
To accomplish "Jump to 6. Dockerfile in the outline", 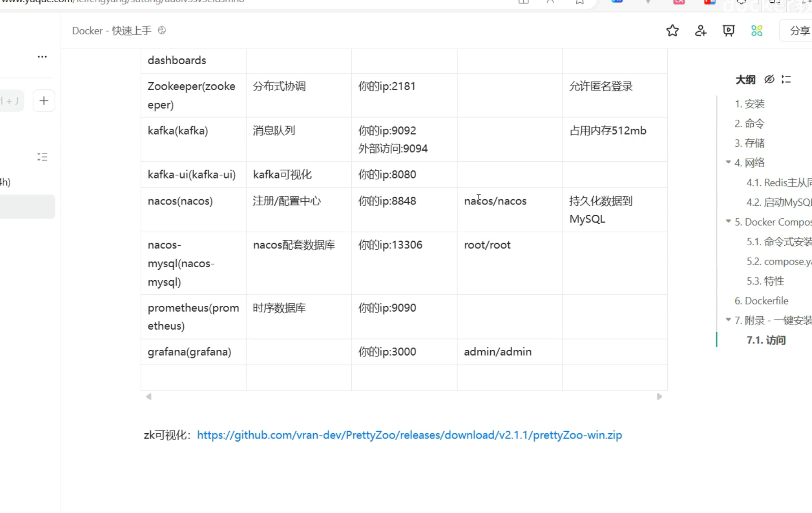I will click(x=761, y=301).
